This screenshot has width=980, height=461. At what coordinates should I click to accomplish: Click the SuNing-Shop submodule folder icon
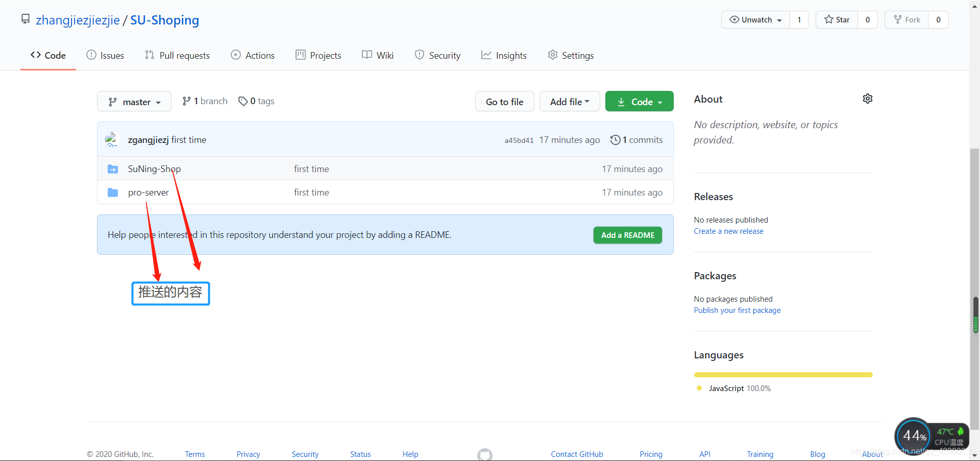(113, 169)
